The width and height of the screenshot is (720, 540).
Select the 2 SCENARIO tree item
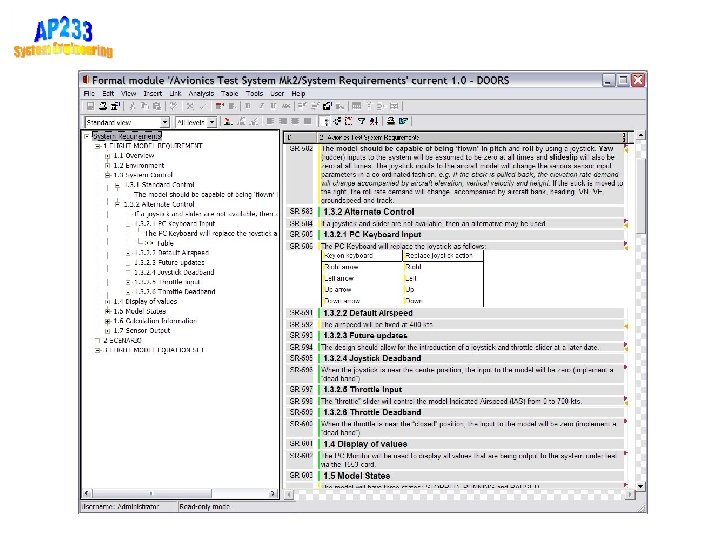[123, 340]
